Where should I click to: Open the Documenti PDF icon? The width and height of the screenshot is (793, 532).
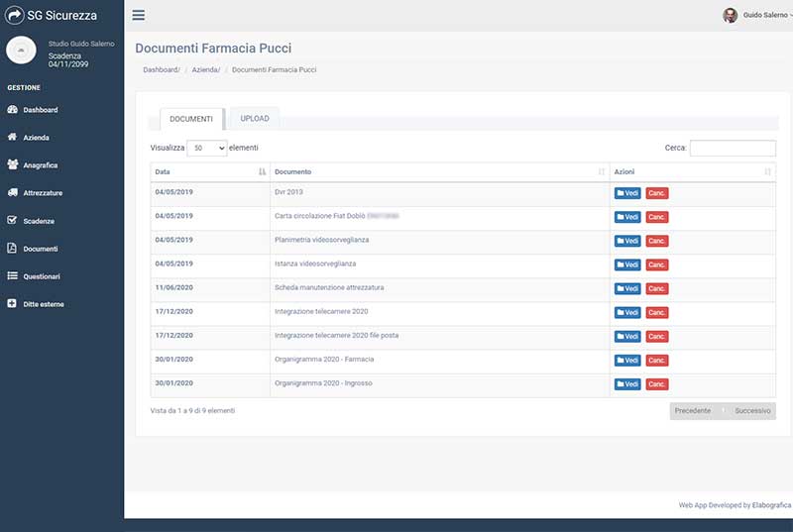[x=12, y=248]
